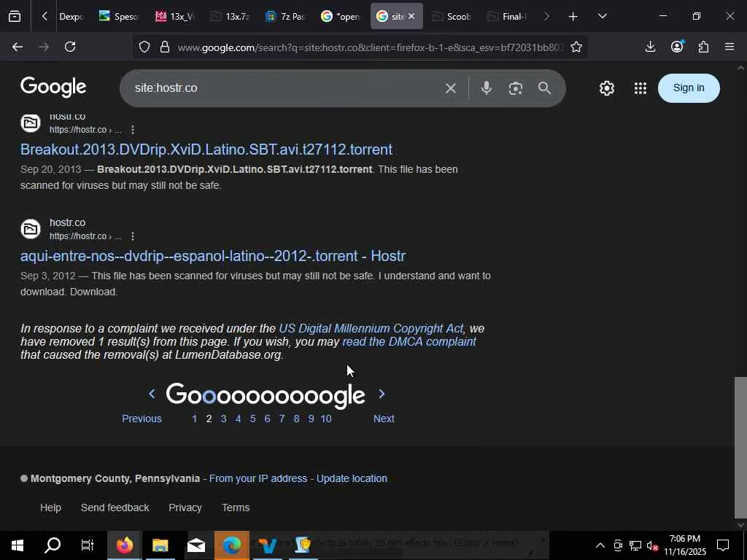Show hidden system tray icons

[600, 545]
